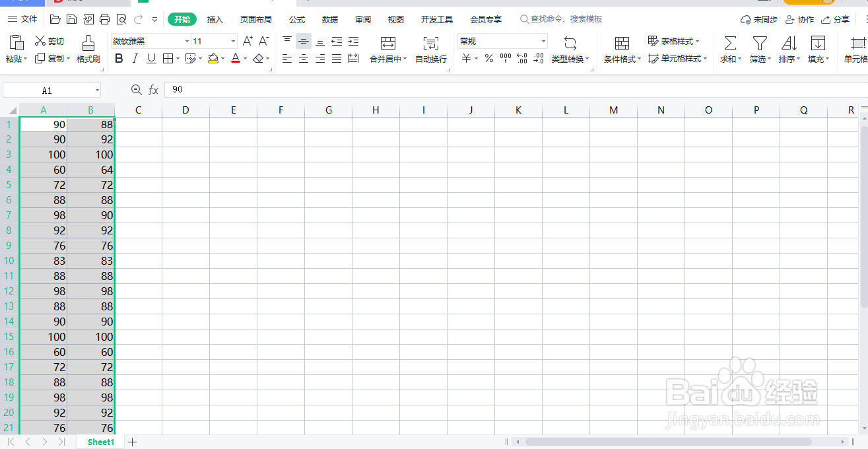Open the 文件 menu

pos(22,19)
